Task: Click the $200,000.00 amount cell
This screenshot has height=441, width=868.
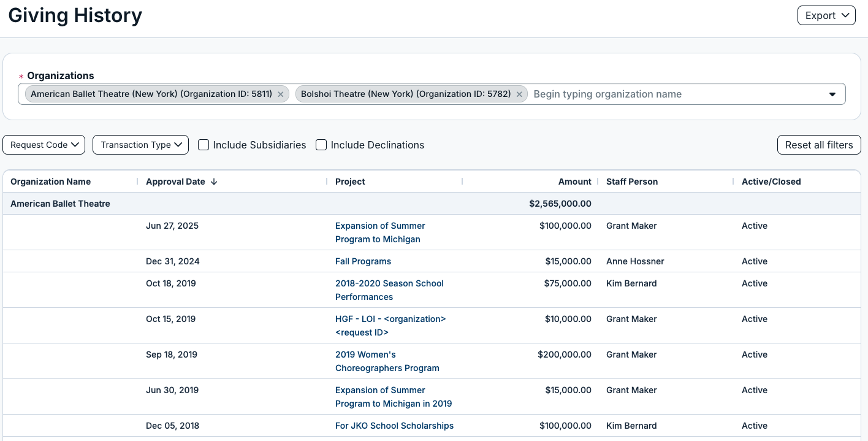Action: [565, 355]
